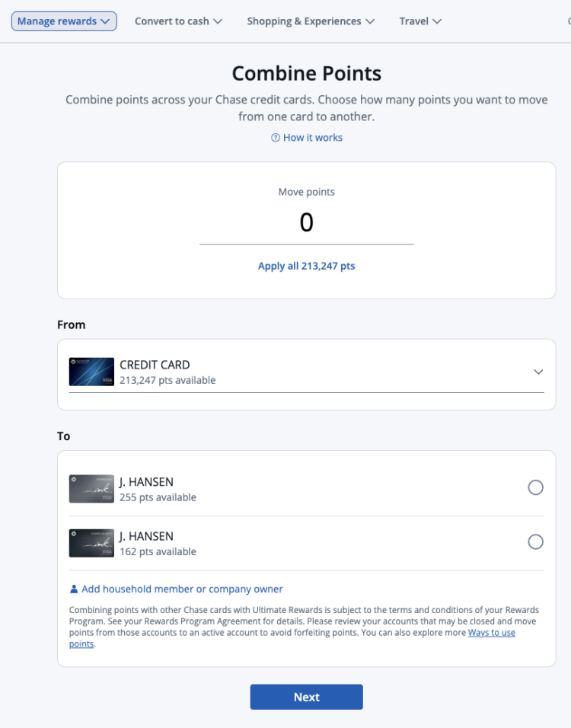Expand the From card chevron

pos(538,372)
